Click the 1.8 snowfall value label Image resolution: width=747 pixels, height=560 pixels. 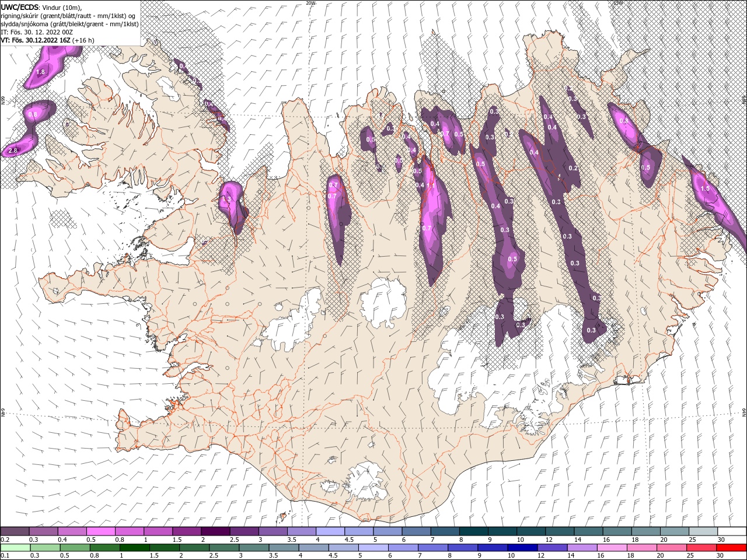point(40,72)
